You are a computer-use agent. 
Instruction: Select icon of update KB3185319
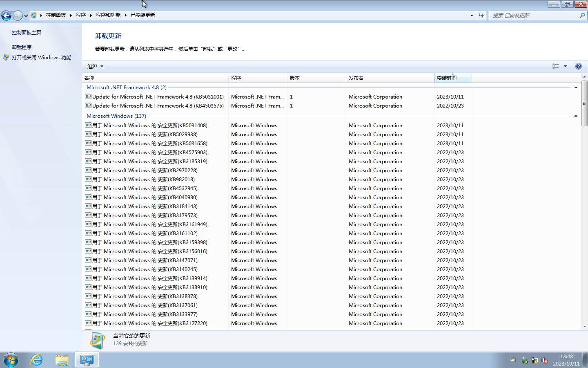[x=88, y=161]
